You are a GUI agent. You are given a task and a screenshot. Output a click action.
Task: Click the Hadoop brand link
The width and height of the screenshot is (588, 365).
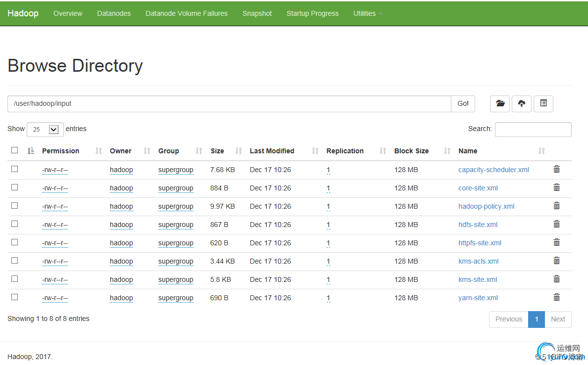[23, 13]
